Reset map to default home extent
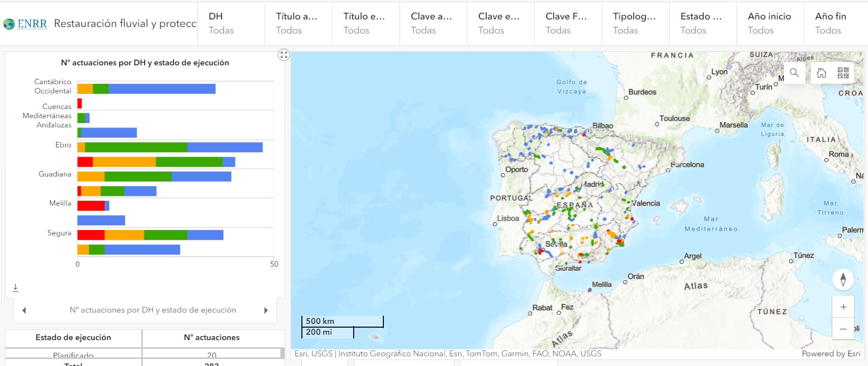 [821, 73]
